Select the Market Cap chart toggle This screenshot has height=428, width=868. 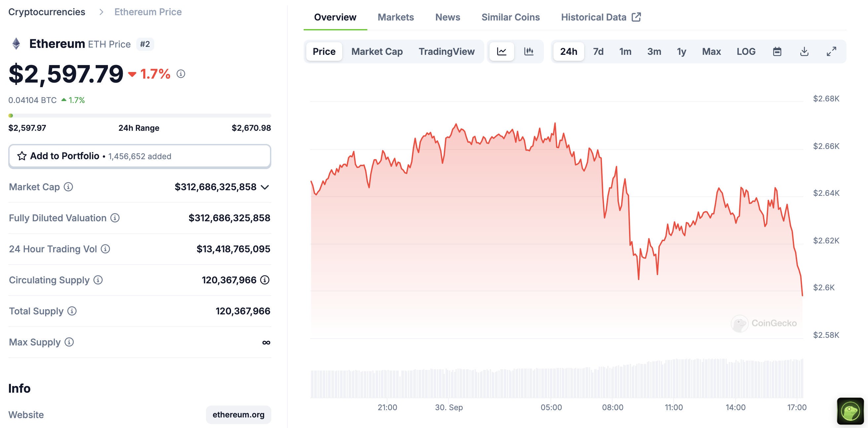point(377,51)
